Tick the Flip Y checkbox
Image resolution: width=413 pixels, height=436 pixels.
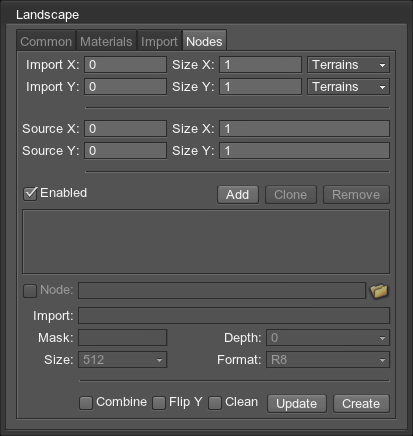[159, 403]
